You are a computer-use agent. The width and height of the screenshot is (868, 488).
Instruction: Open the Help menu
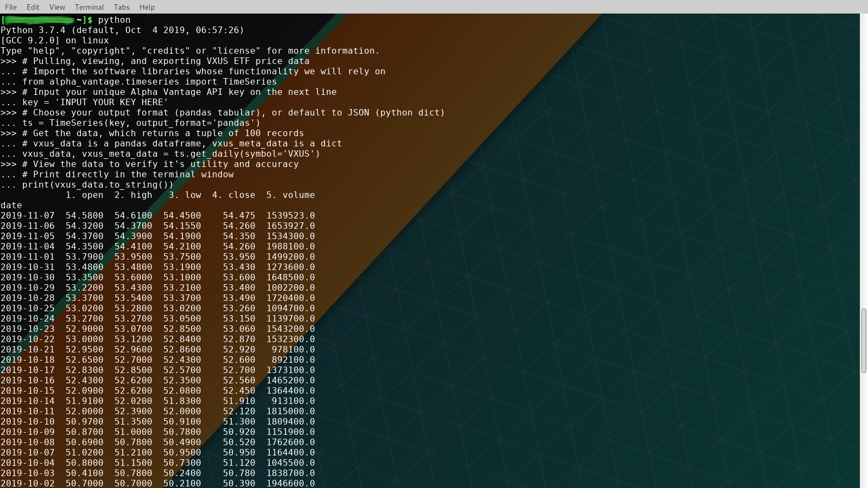(146, 7)
